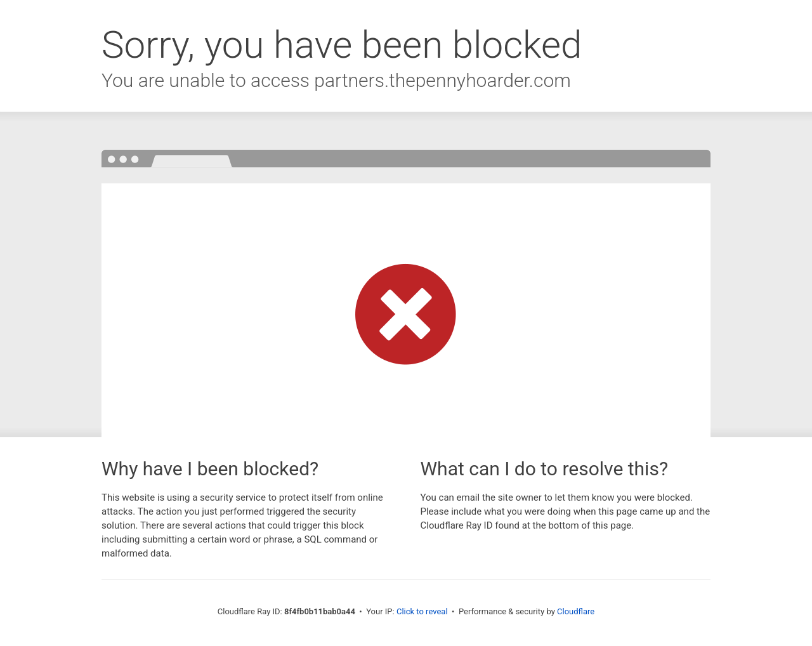812x646 pixels.
Task: Click 'Performance & security by' footer text
Action: pyautogui.click(x=507, y=612)
